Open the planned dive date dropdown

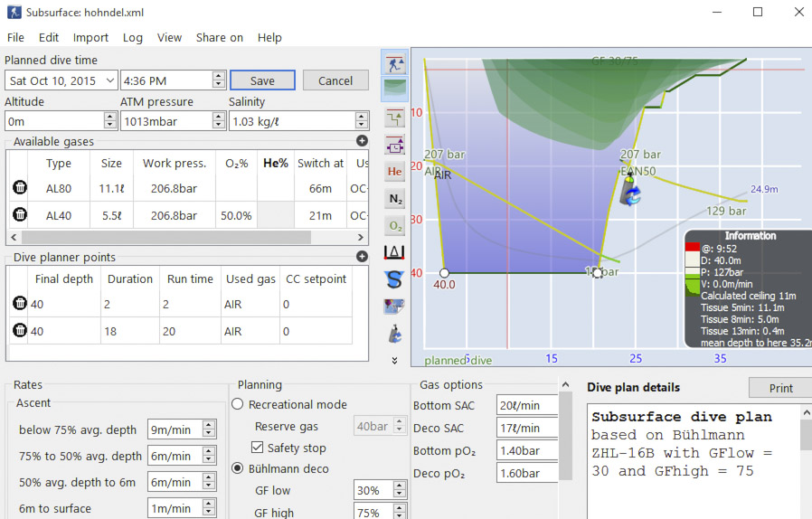[x=109, y=80]
